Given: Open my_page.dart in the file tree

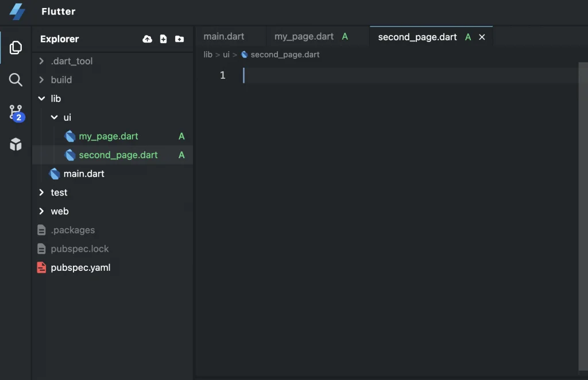Looking at the screenshot, I should tap(109, 136).
